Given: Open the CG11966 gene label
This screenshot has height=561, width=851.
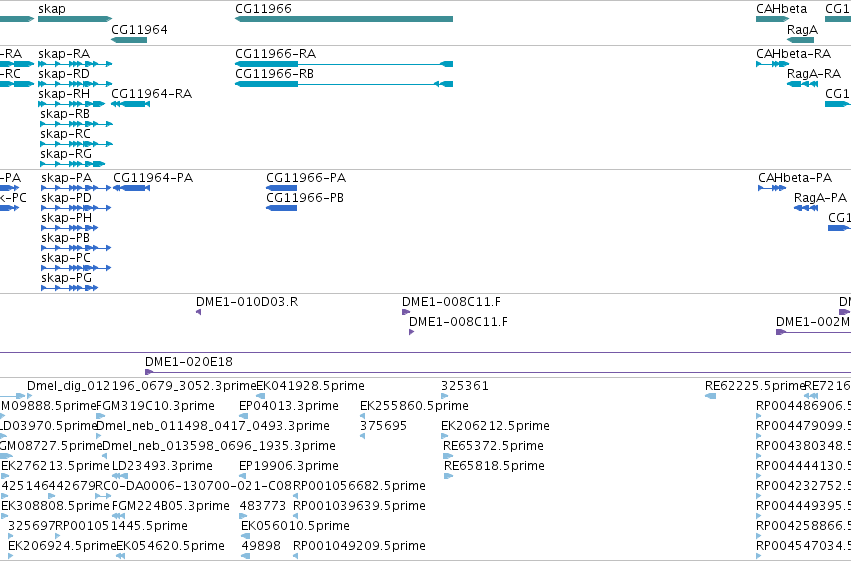Looking at the screenshot, I should (x=263, y=9).
